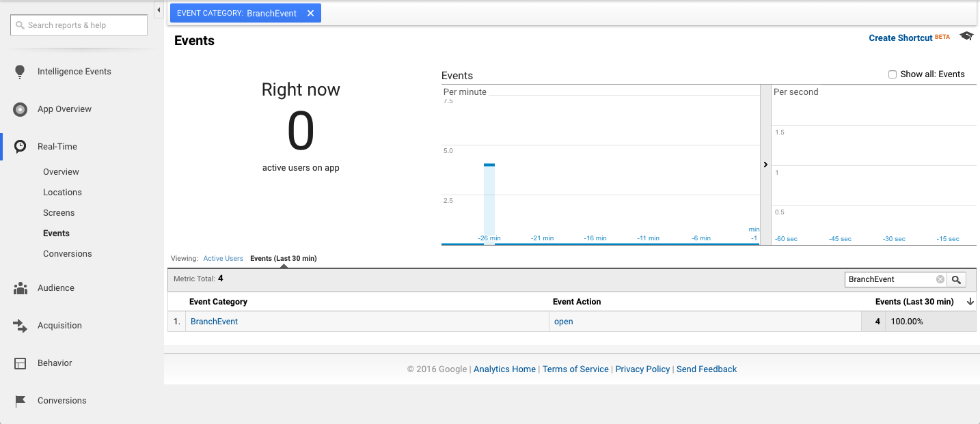Expand the per-second chart panel arrow
Screen dimensions: 980x424
pyautogui.click(x=765, y=165)
